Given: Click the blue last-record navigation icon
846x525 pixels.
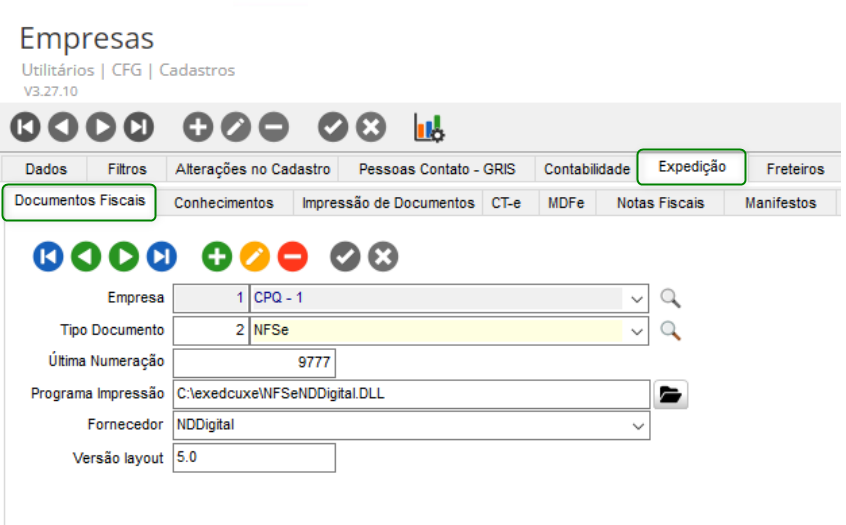Looking at the screenshot, I should pos(161,257).
